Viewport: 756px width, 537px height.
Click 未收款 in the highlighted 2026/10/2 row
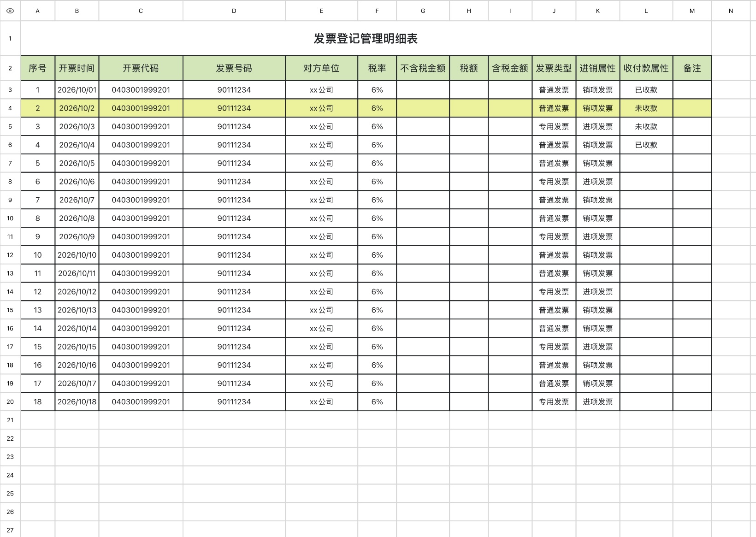(x=646, y=108)
